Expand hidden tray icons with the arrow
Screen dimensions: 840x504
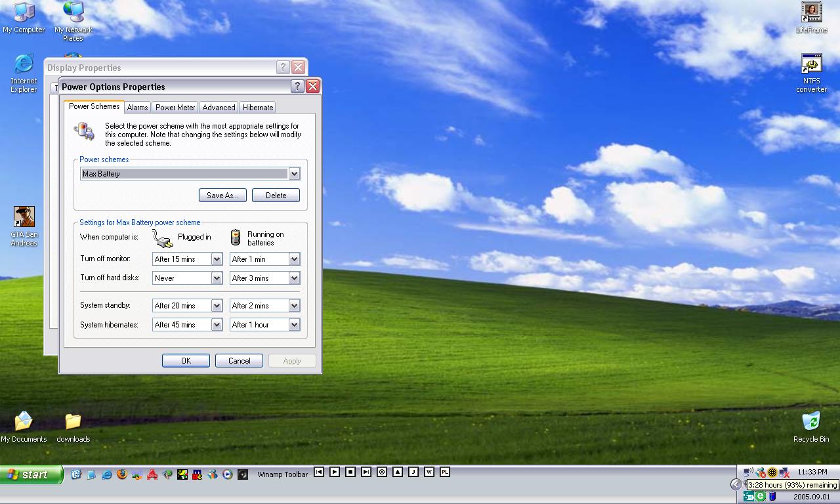[x=736, y=484]
